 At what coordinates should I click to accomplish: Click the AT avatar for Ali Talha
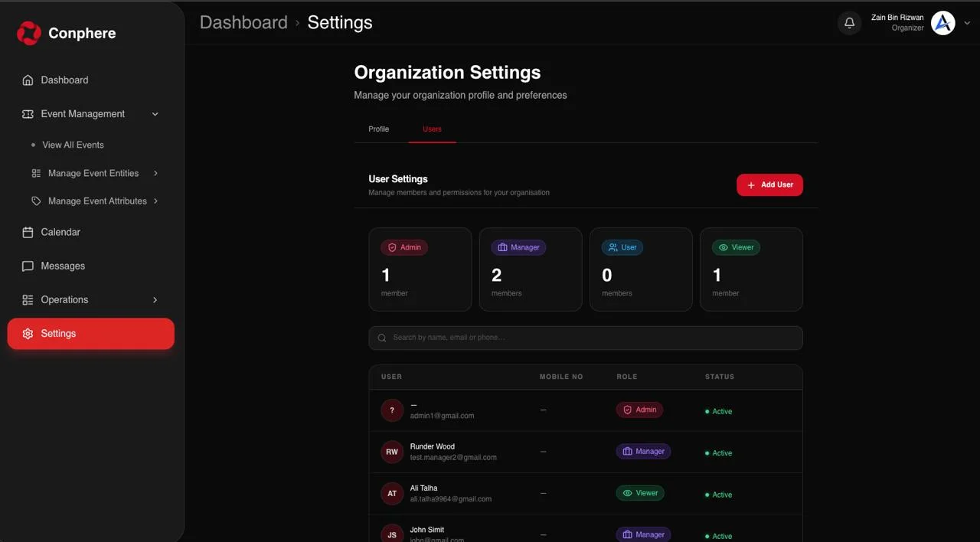click(x=392, y=493)
